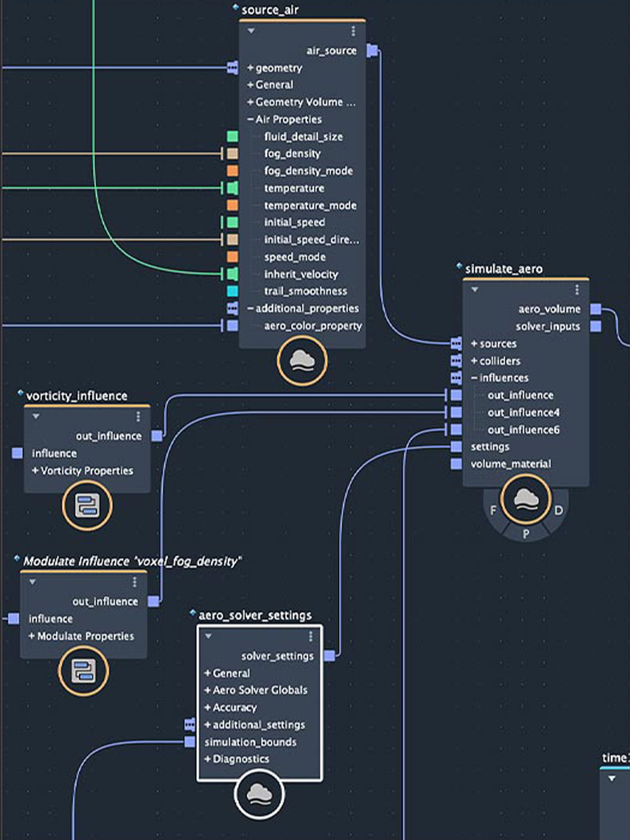Click the out_influence4 property row
Image resolution: width=630 pixels, height=840 pixels.
point(525,413)
